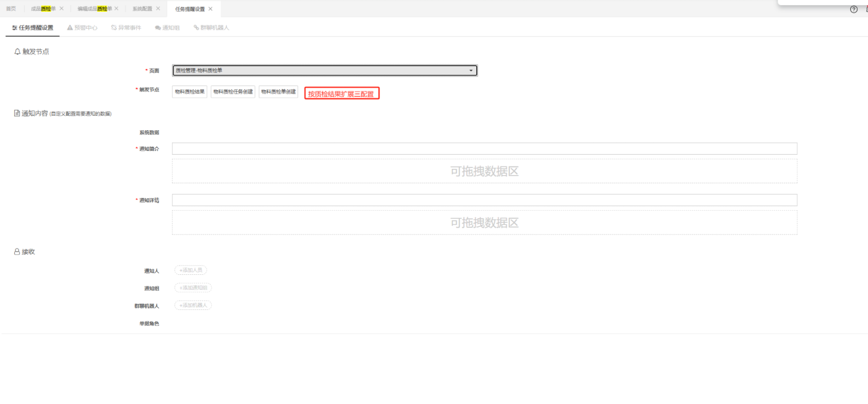
Task: Open the 系统配置 page tab
Action: (142, 9)
